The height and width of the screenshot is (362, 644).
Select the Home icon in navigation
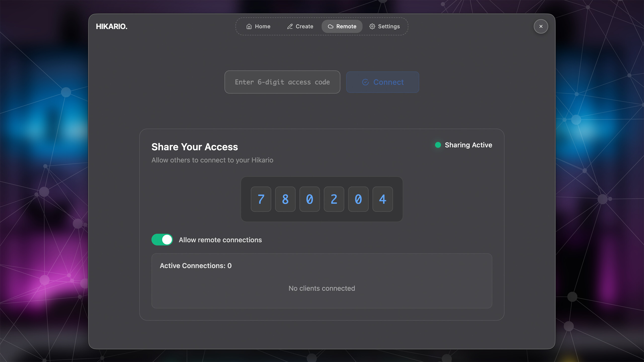pos(249,26)
